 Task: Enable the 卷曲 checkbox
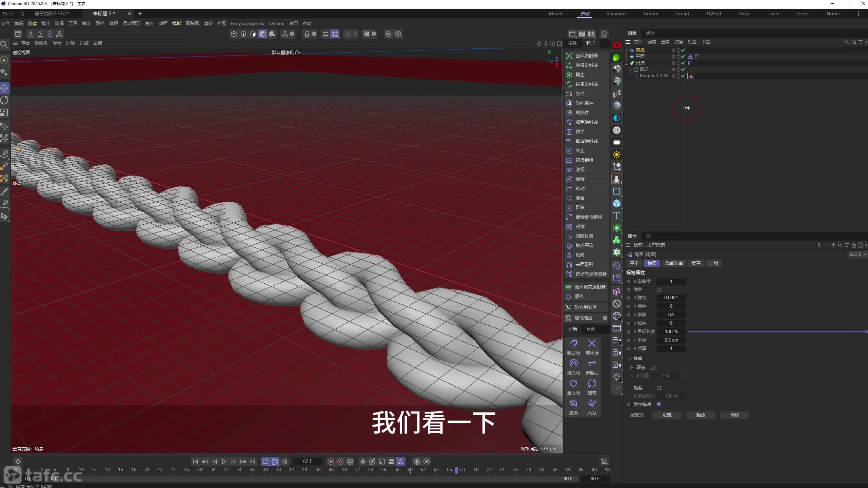(x=659, y=290)
